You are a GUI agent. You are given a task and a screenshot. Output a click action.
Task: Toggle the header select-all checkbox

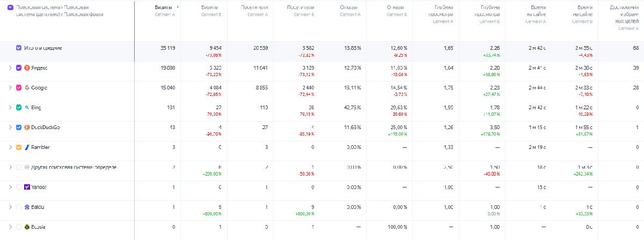[x=10, y=7]
